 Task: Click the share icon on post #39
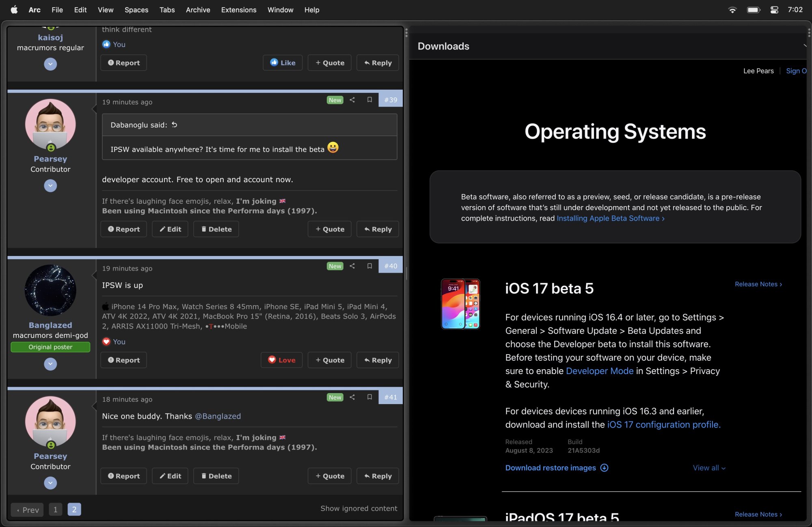point(352,100)
